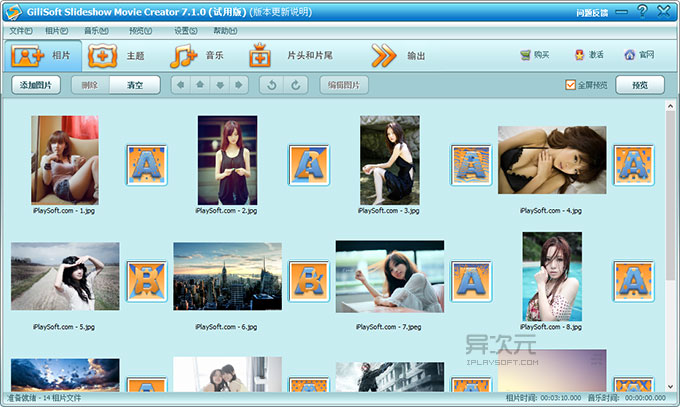The height and width of the screenshot is (407, 680).
Task: Open the 官网 official website link
Action: click(639, 55)
